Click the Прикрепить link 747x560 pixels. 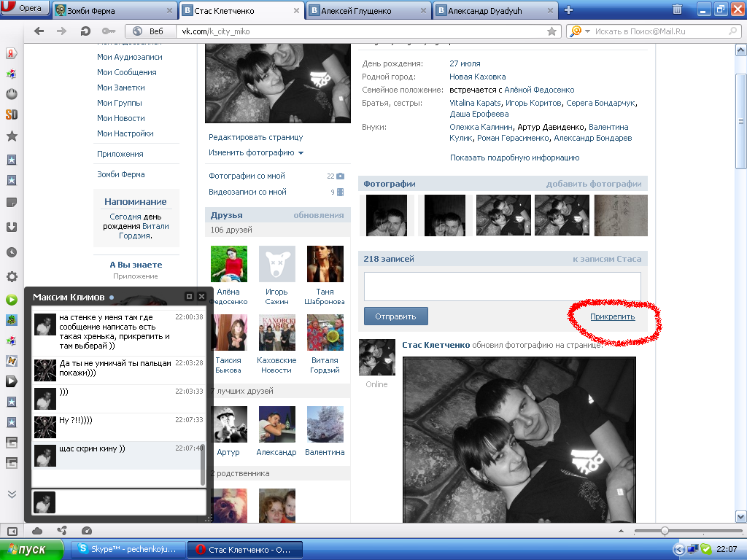pos(612,316)
